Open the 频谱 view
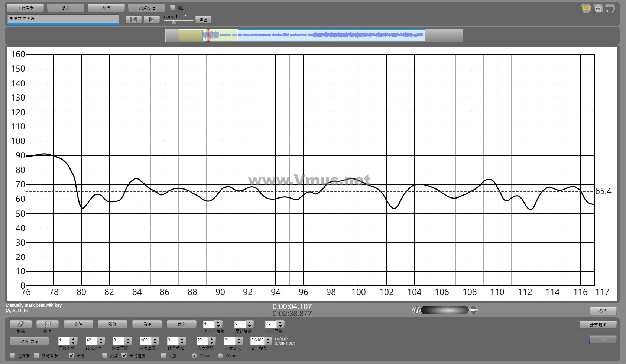 pos(106,7)
